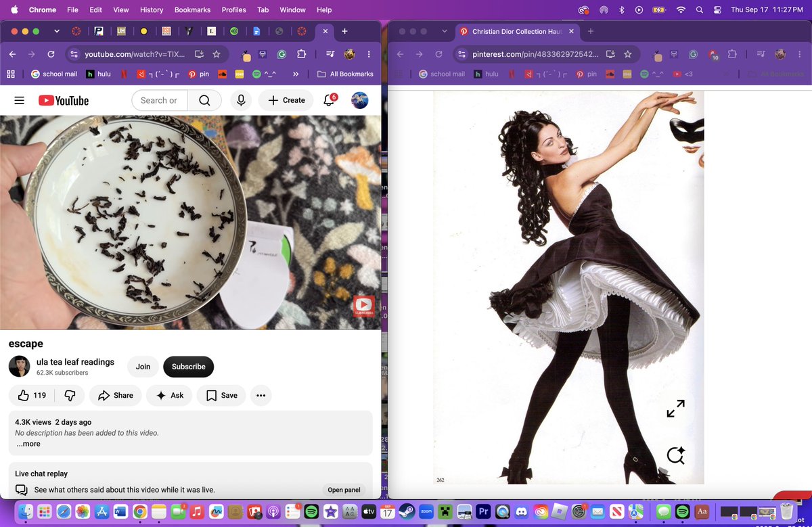Open the live chat replay panel
Viewport: 812px width, 527px height.
coord(344,490)
